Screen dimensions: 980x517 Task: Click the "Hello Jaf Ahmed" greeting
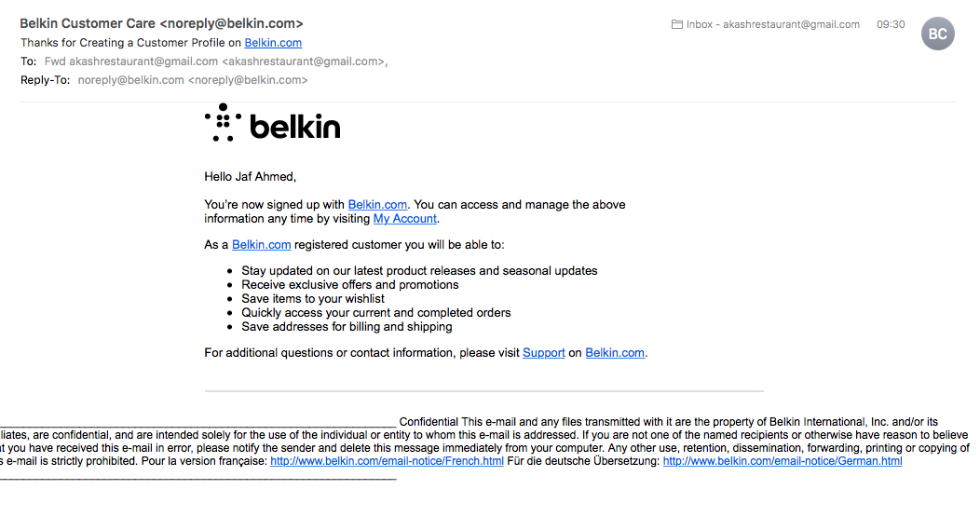[250, 176]
